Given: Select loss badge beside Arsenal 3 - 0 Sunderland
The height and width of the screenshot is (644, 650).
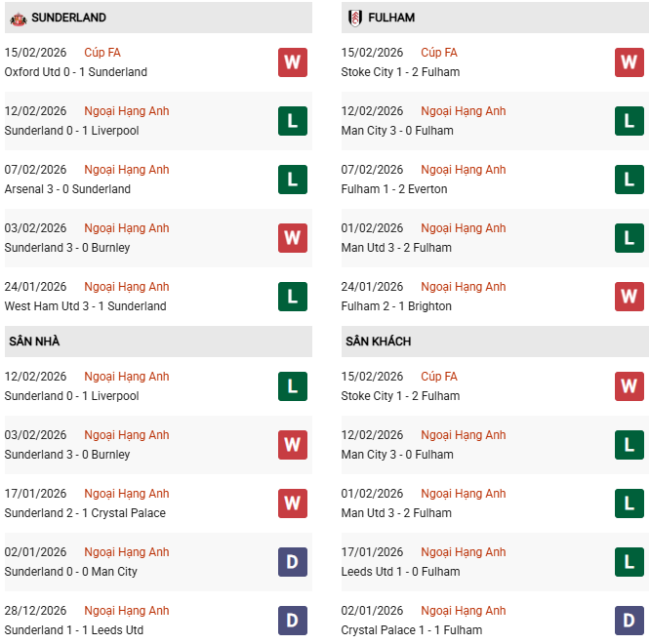Looking at the screenshot, I should [x=292, y=180].
